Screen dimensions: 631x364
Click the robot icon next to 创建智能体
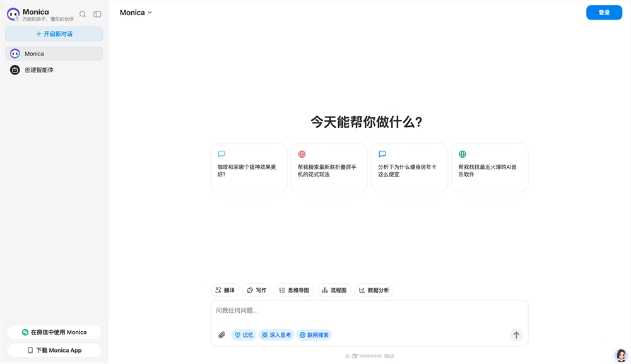[14, 69]
